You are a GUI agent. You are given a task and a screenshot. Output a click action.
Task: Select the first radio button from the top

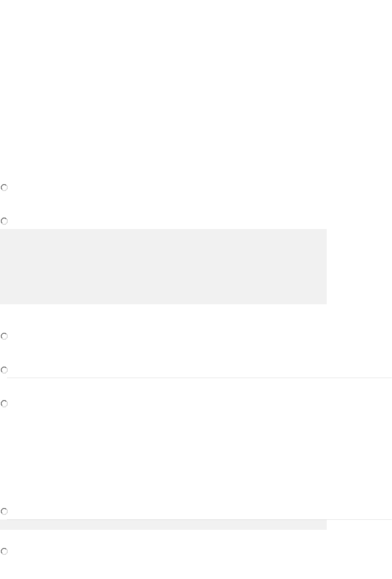[4, 188]
